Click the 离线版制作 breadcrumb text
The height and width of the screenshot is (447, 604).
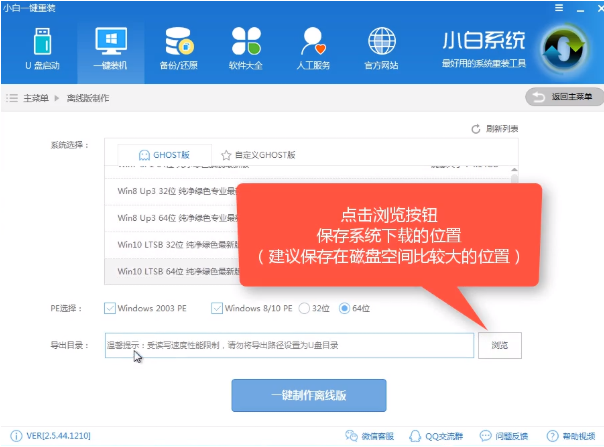point(88,98)
